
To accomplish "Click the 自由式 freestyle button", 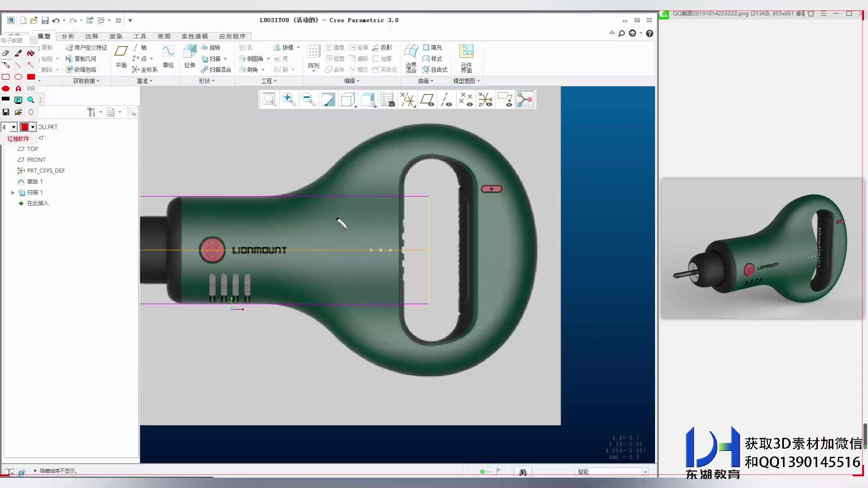I will pos(435,70).
